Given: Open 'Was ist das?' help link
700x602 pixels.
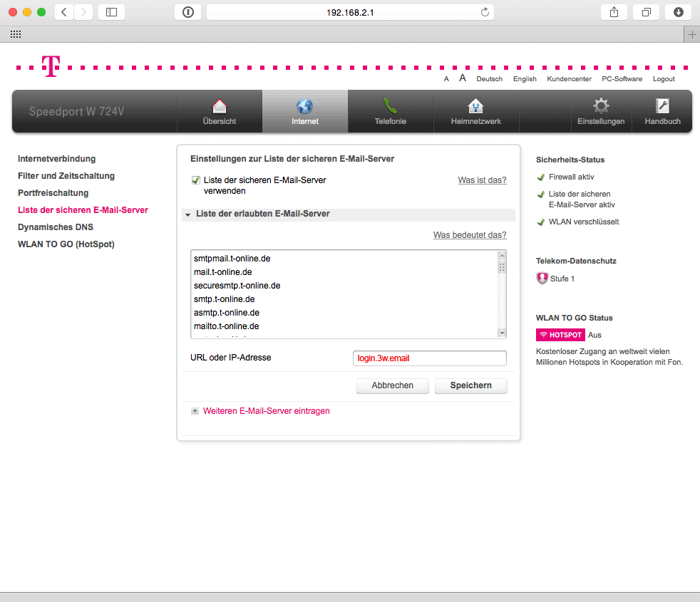Looking at the screenshot, I should click(482, 180).
